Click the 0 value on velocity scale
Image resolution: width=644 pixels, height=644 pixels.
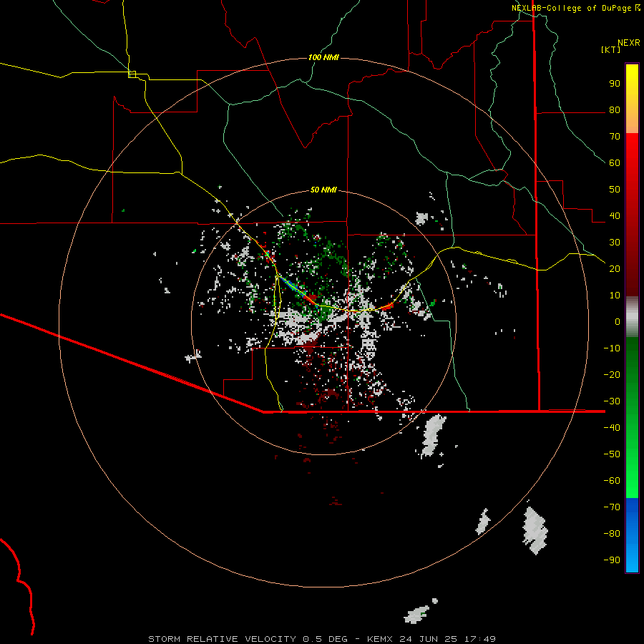[x=618, y=322]
